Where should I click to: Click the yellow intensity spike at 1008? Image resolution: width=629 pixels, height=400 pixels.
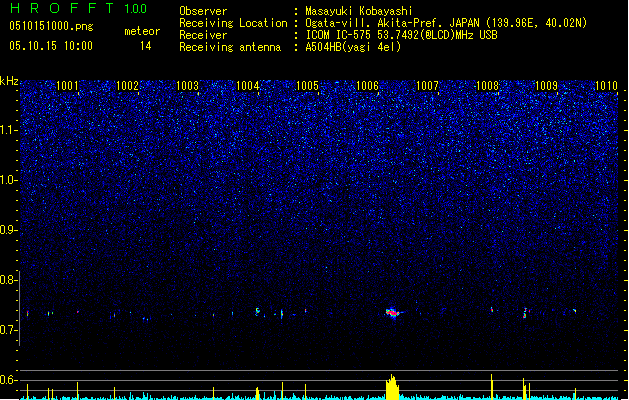tap(491, 387)
